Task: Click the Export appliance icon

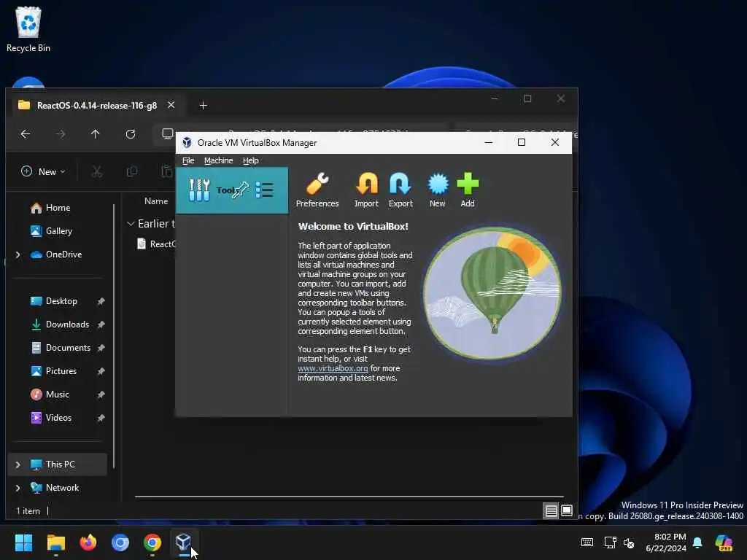Action: pos(400,190)
